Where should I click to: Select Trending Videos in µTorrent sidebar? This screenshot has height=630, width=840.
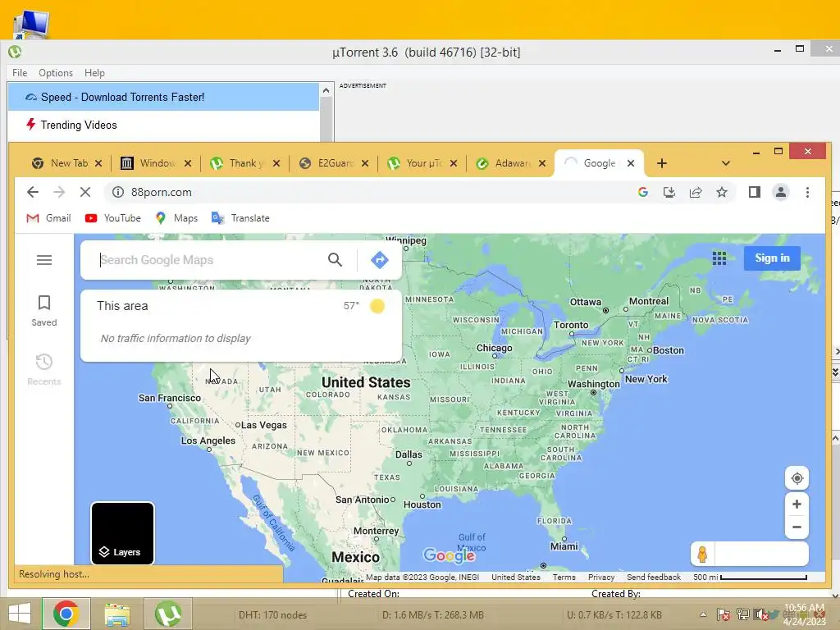pyautogui.click(x=163, y=125)
